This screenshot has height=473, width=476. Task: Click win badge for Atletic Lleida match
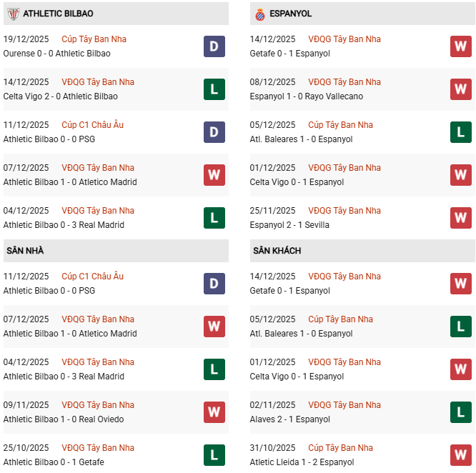click(461, 455)
